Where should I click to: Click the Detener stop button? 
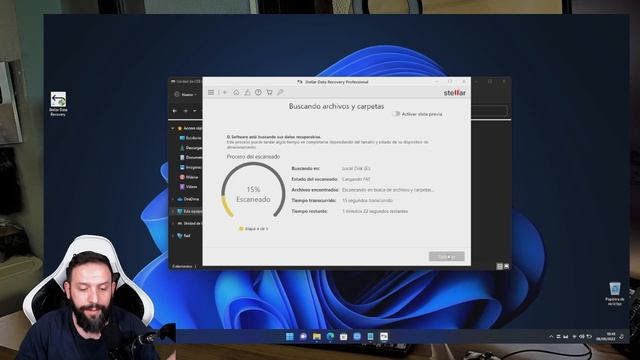tap(447, 256)
